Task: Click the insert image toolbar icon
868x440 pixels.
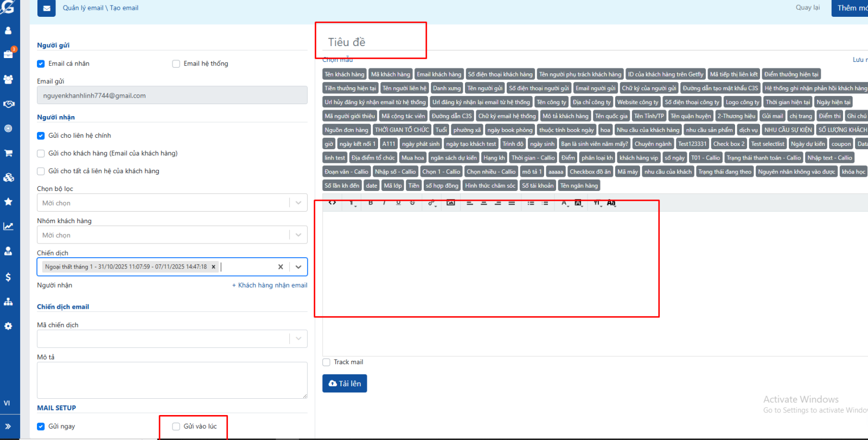Action: [x=450, y=202]
